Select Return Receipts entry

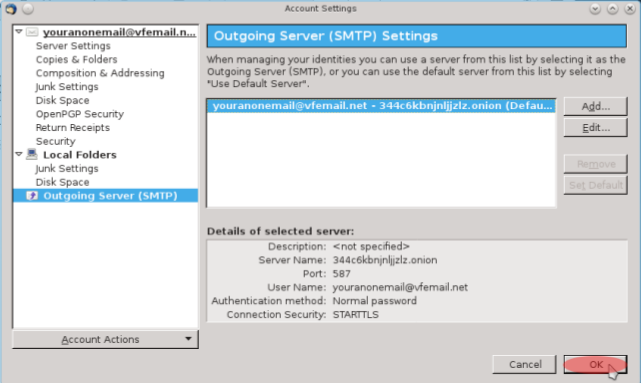coord(73,128)
